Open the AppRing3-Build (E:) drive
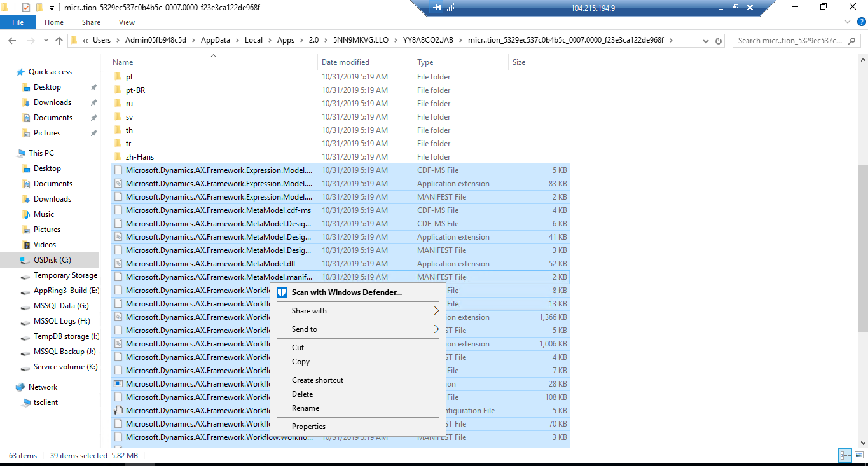The width and height of the screenshot is (868, 466). pyautogui.click(x=66, y=291)
